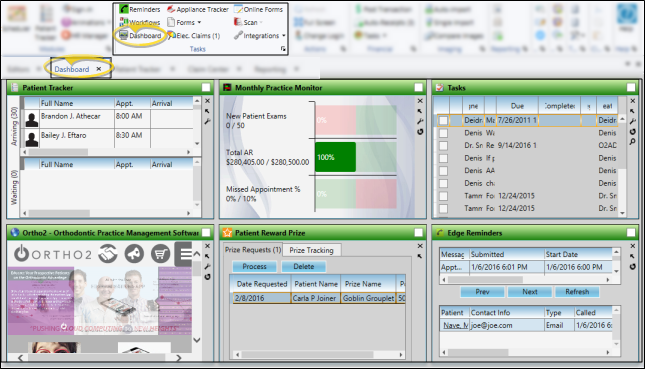Viewport: 645px width, 369px height.
Task: Click the Delete prize request button
Action: [304, 267]
